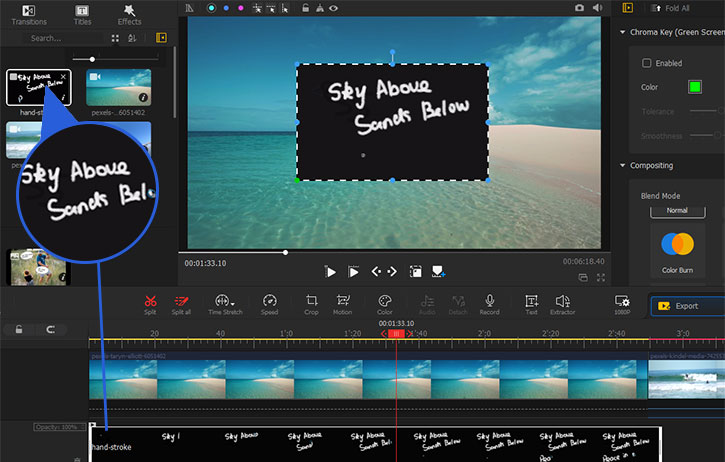Enable the Chroma Key checkbox
This screenshot has height=462, width=725.
click(647, 63)
